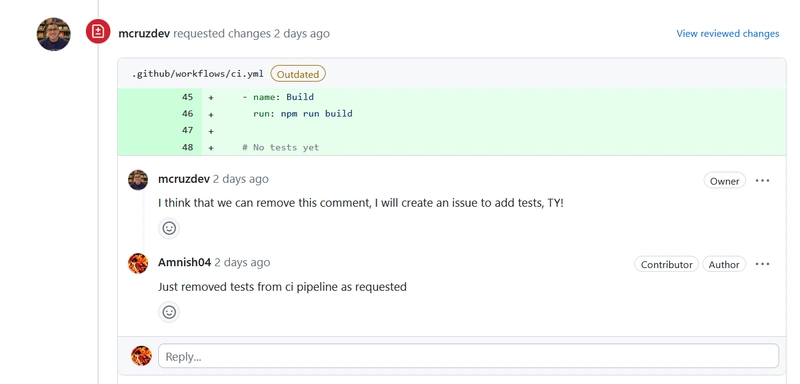Click the avatar next to Reply field
800x384 pixels.
(141, 356)
